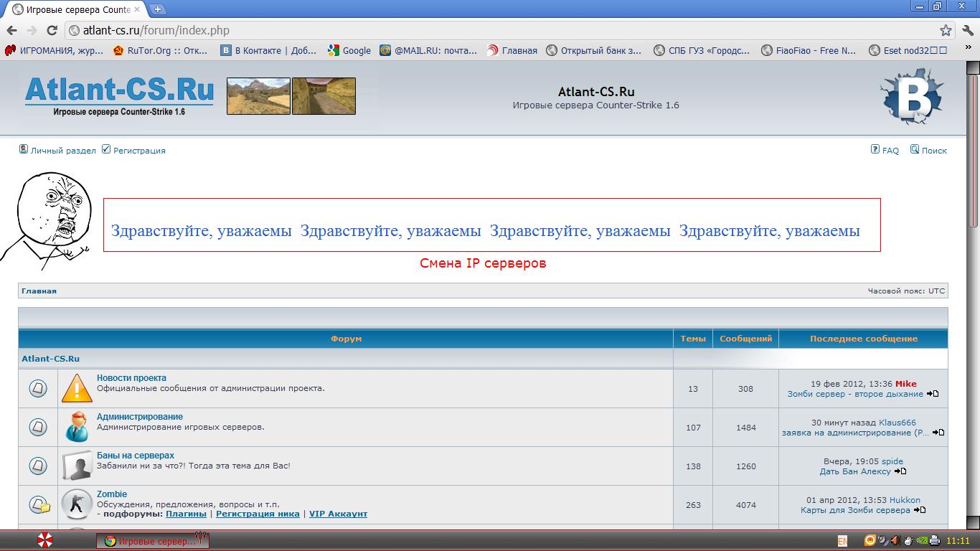
Task: Reload the page
Action: (x=52, y=30)
